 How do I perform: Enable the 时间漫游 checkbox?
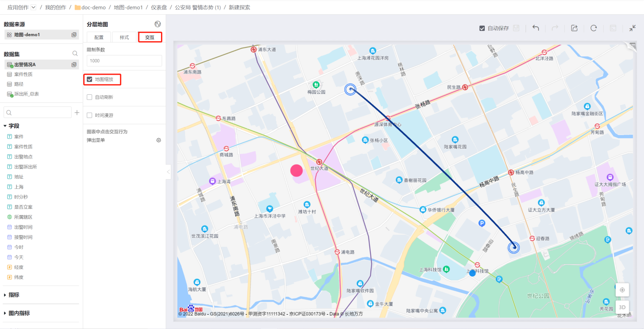[90, 115]
